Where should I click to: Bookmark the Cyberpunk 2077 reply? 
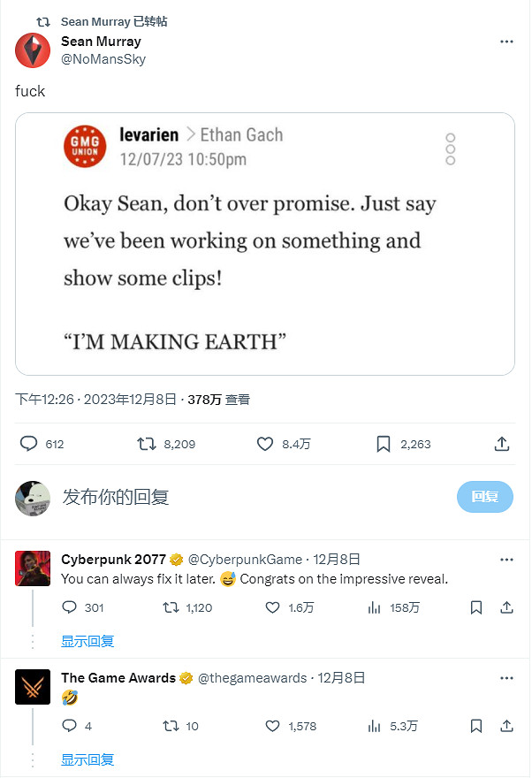476,607
